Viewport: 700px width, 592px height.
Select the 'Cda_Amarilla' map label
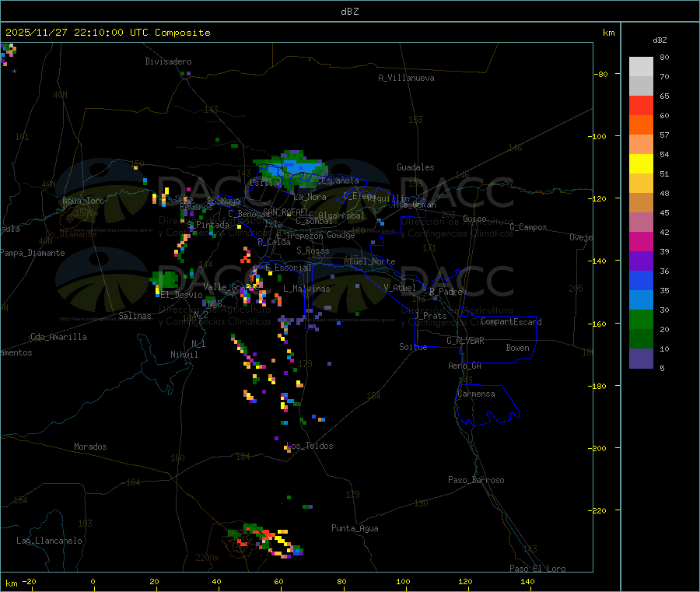pyautogui.click(x=58, y=337)
